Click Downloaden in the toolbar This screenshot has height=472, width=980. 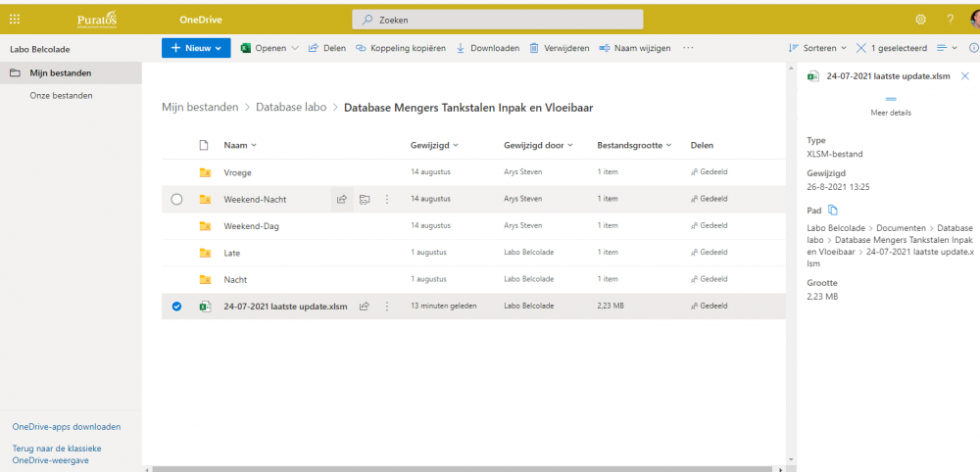pos(487,48)
